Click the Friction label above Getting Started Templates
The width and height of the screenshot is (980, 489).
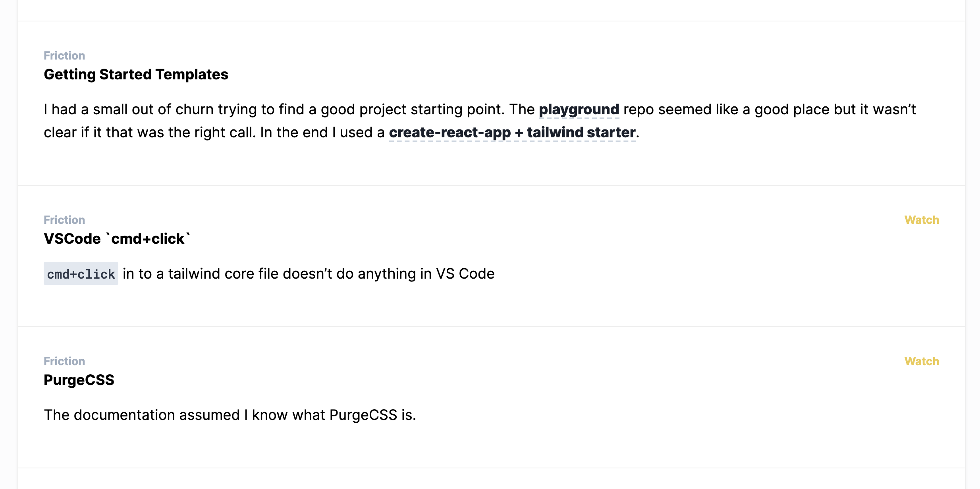64,56
